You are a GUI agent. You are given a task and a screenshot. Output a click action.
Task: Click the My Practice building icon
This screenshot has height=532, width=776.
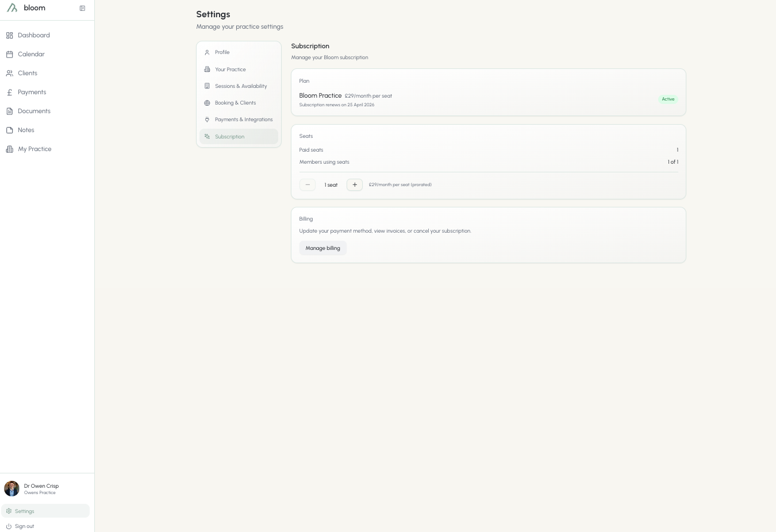pos(10,149)
